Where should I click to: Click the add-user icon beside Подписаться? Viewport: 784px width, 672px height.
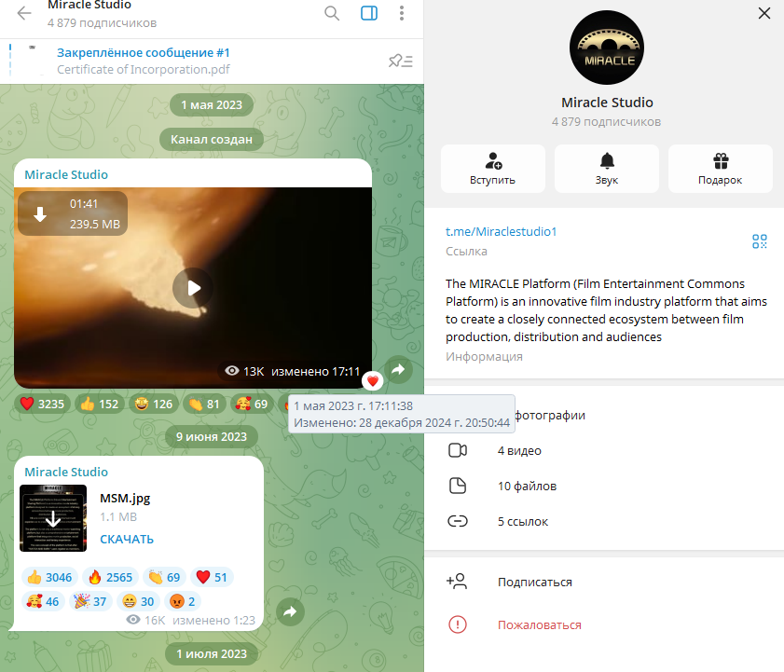(x=457, y=582)
